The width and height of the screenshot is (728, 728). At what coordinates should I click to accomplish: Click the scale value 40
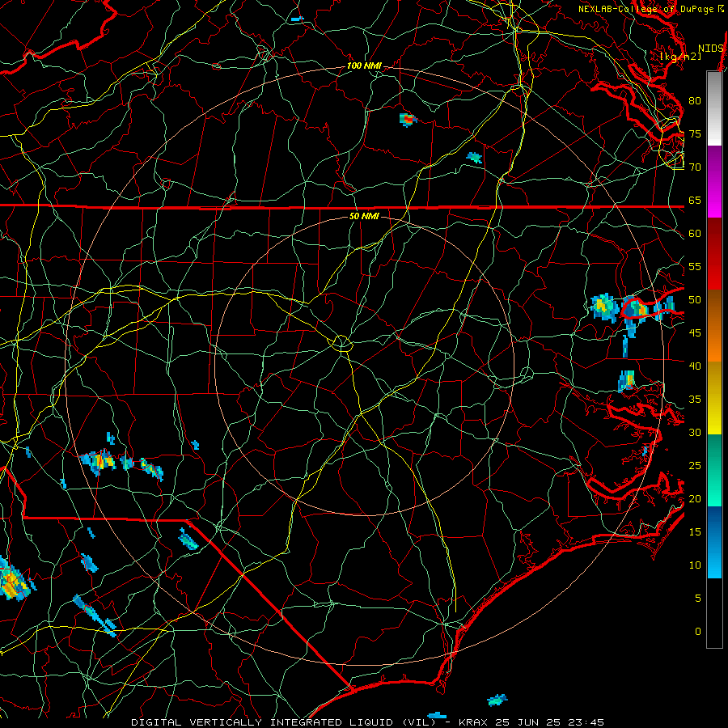pyautogui.click(x=695, y=366)
